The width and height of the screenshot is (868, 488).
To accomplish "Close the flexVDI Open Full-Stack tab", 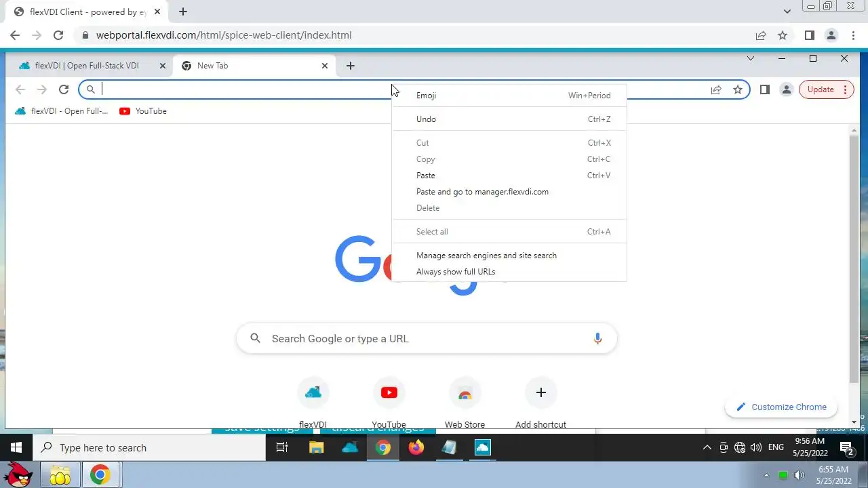I will pos(162,66).
